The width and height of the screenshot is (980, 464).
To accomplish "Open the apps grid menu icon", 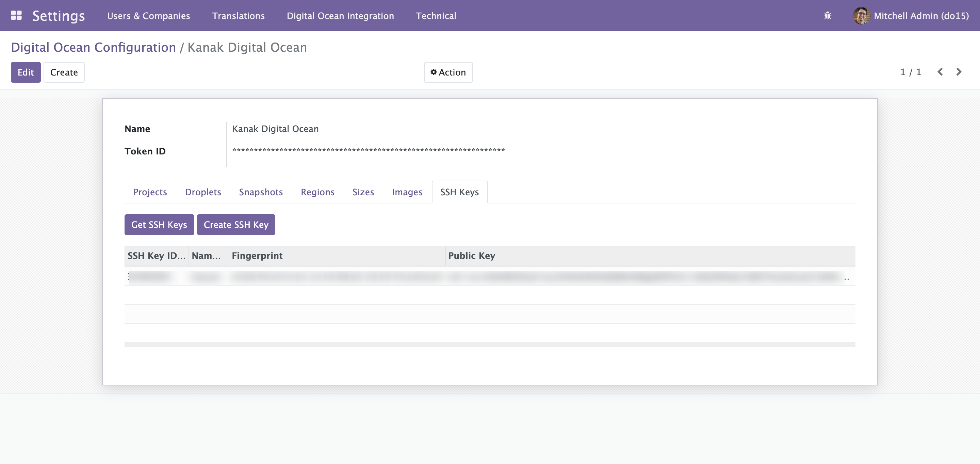I will click(16, 16).
